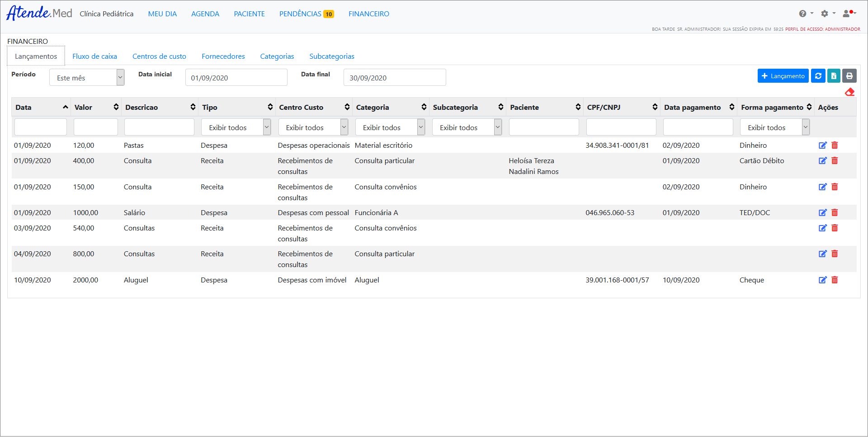The image size is (868, 437).
Task: Open AGENDA from top navigation
Action: point(205,14)
